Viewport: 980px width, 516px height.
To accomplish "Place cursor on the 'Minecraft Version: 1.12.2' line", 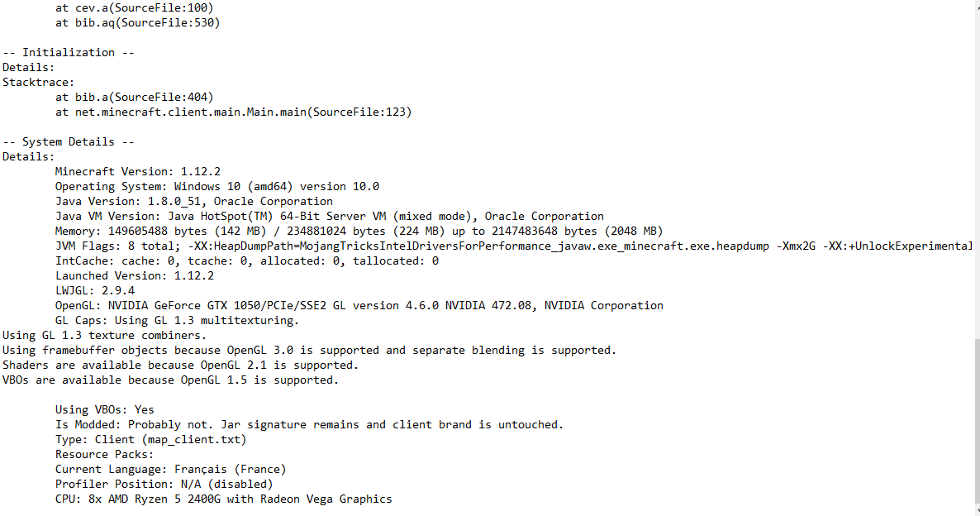I will [137, 171].
